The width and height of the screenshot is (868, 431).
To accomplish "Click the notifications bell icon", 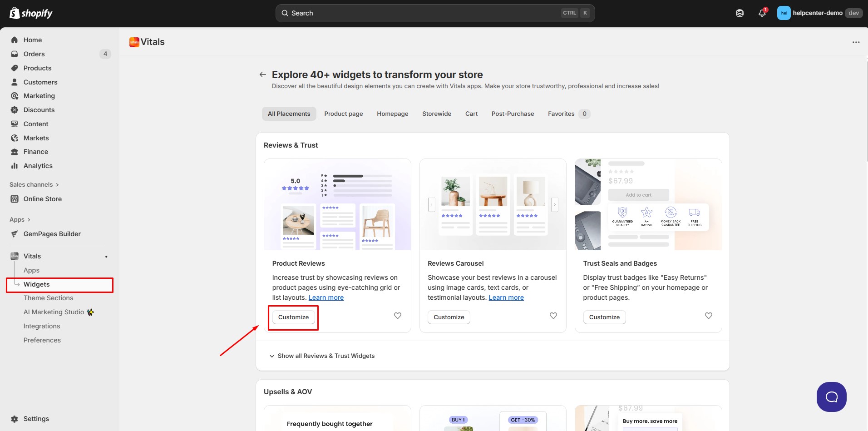I will coord(762,13).
